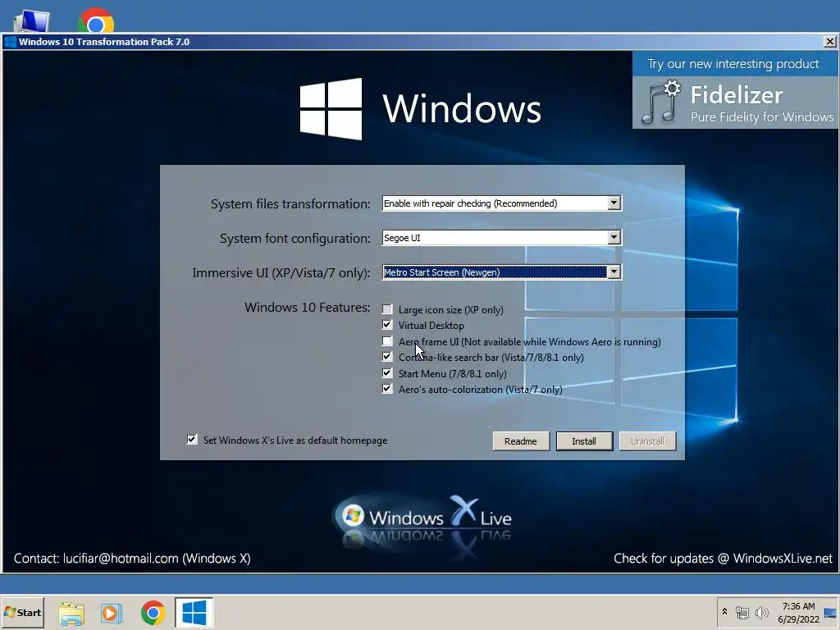Click the Windows X Live logo
The height and width of the screenshot is (630, 840).
pyautogui.click(x=423, y=518)
